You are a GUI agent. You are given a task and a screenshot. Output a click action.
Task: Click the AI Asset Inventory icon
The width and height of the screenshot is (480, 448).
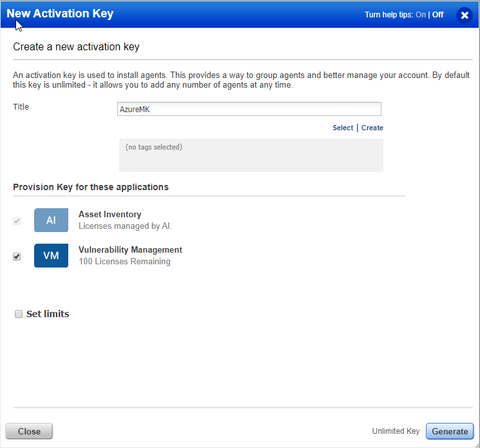(51, 220)
